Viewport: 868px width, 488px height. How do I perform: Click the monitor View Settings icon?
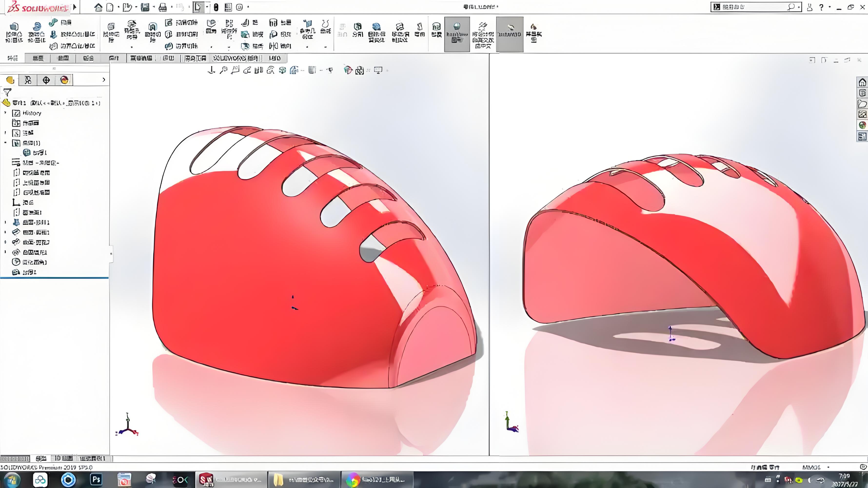pos(378,70)
